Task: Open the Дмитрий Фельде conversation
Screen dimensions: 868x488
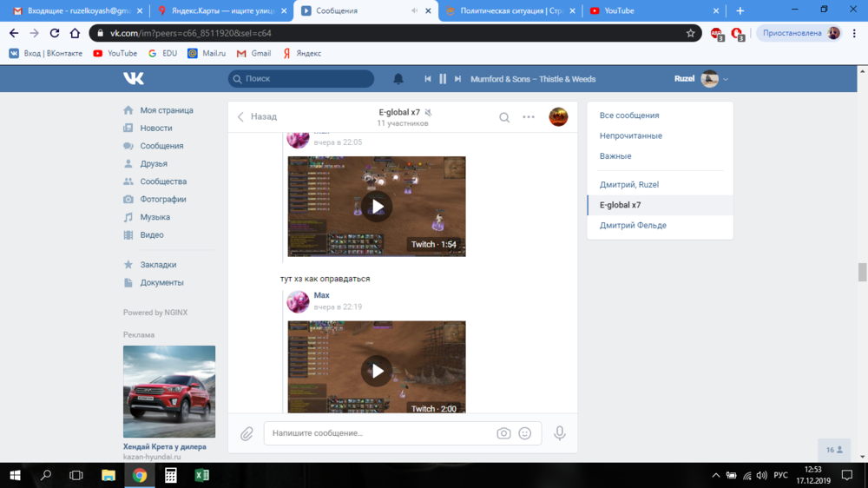Action: click(633, 226)
